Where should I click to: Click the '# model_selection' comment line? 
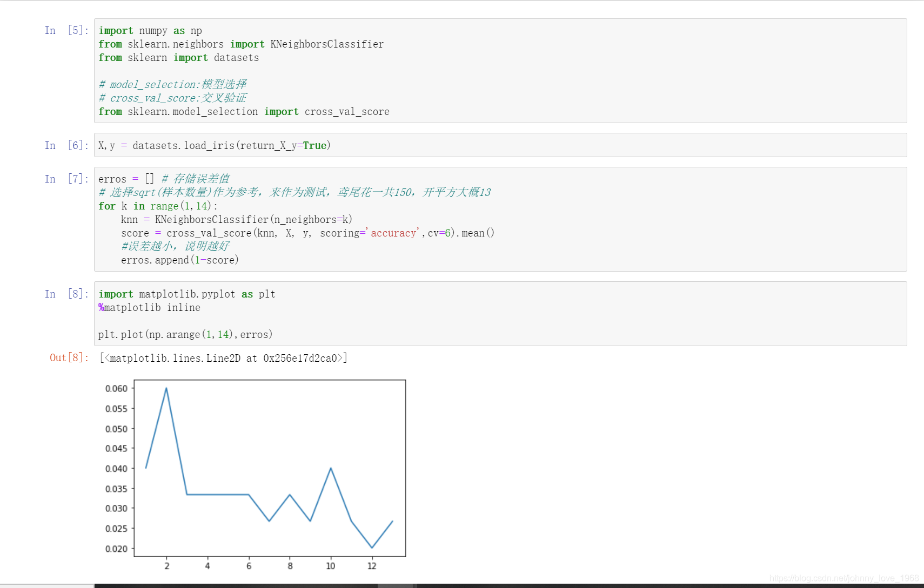(172, 85)
